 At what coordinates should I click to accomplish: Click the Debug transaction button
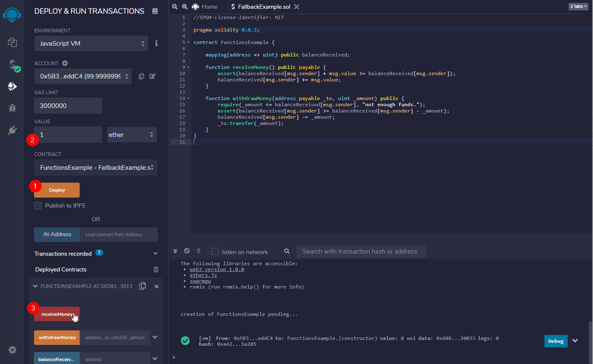(556, 341)
